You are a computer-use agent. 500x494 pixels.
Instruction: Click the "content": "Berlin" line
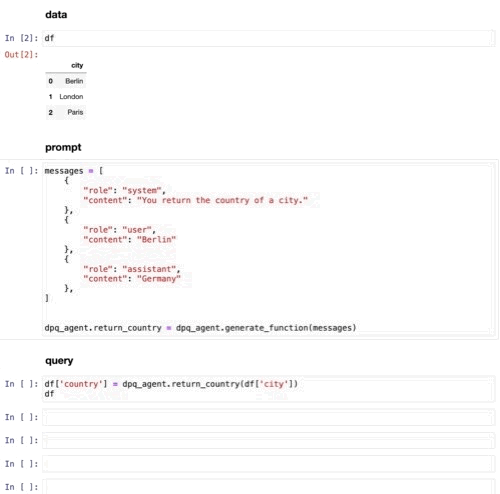[129, 240]
